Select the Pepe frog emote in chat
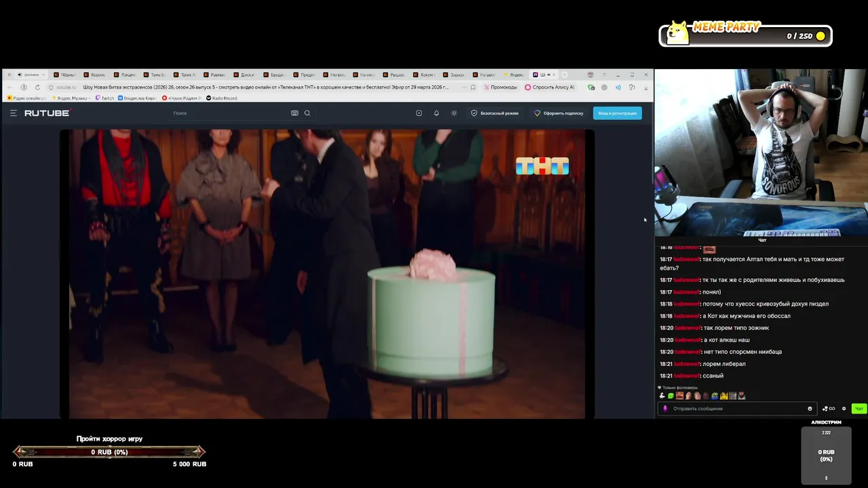 pos(714,396)
